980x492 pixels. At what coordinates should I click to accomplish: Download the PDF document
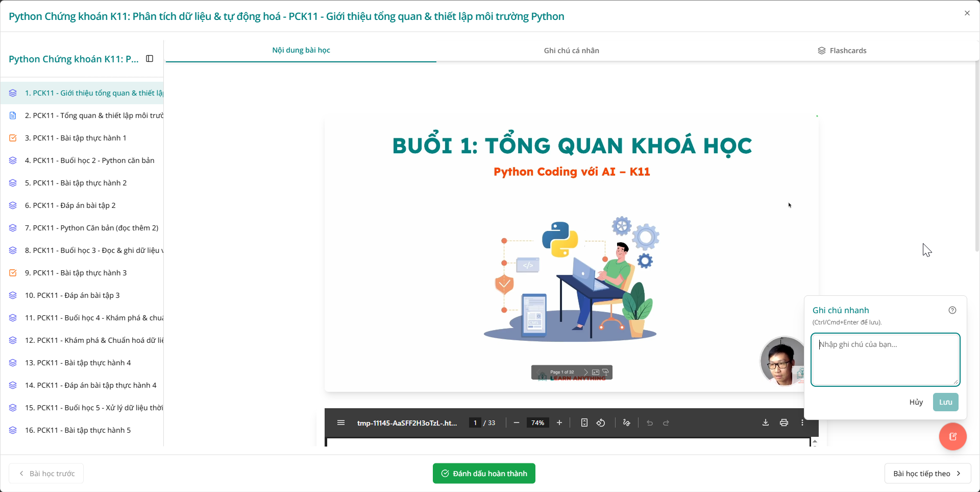point(766,423)
